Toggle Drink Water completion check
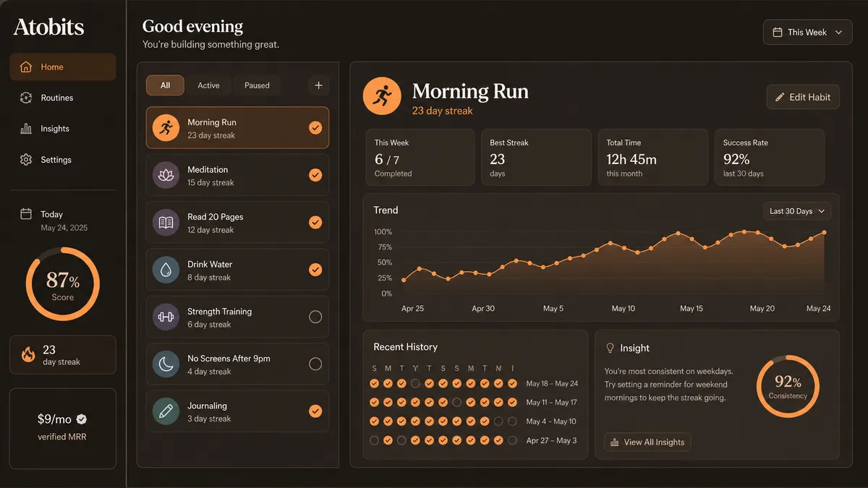868x488 pixels. click(x=315, y=270)
